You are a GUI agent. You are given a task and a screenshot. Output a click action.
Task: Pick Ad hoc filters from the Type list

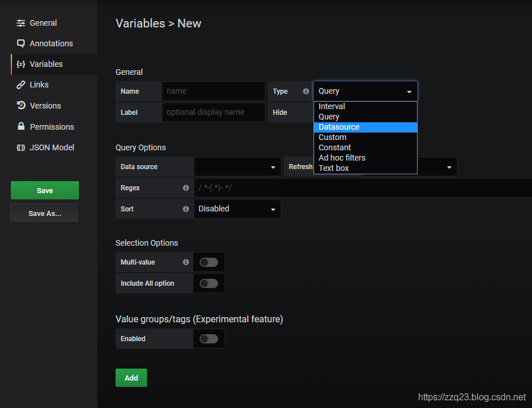click(x=365, y=158)
